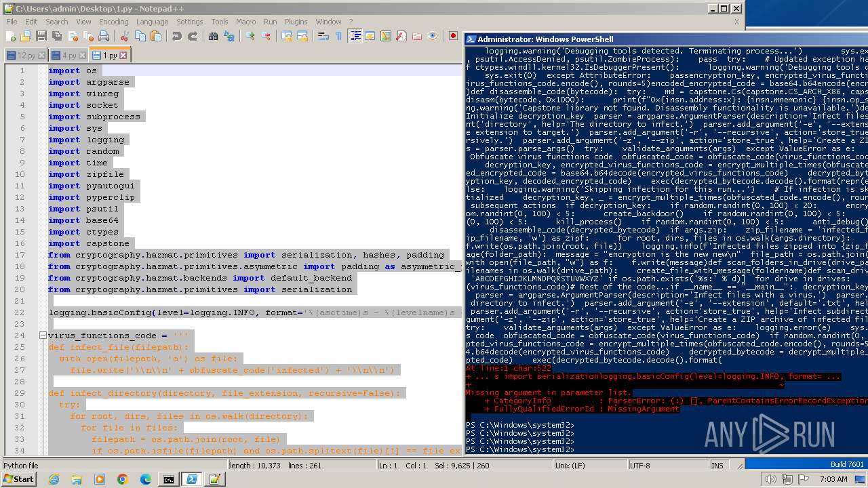868x488 pixels.
Task: Click the Save All toolbar icon
Action: pos(56,36)
